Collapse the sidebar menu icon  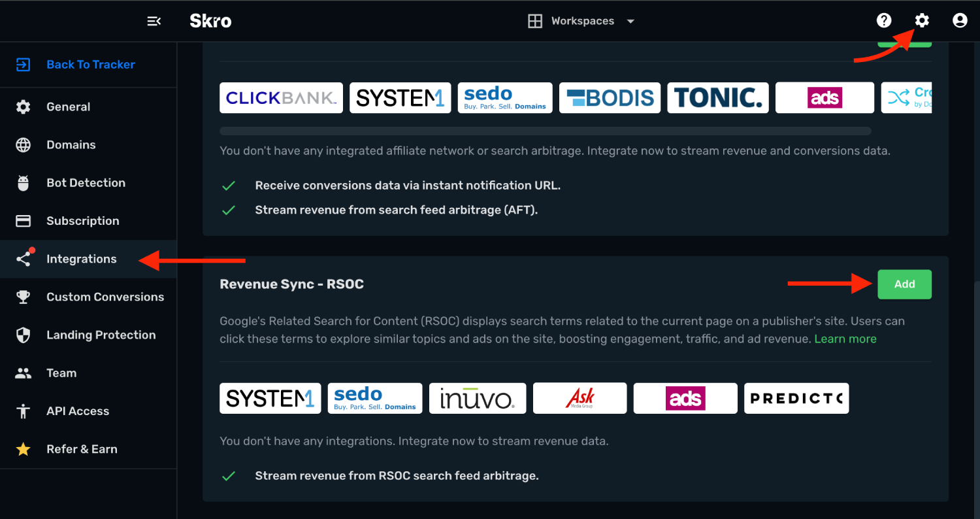(x=154, y=21)
